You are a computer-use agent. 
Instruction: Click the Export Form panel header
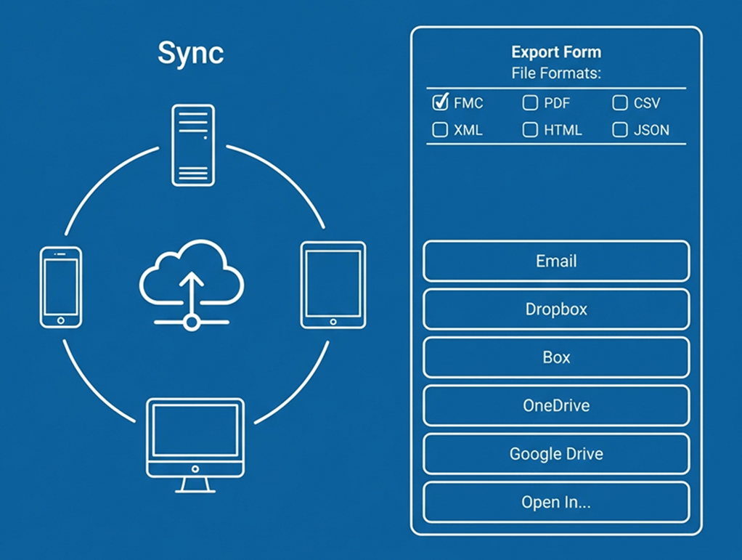[556, 52]
